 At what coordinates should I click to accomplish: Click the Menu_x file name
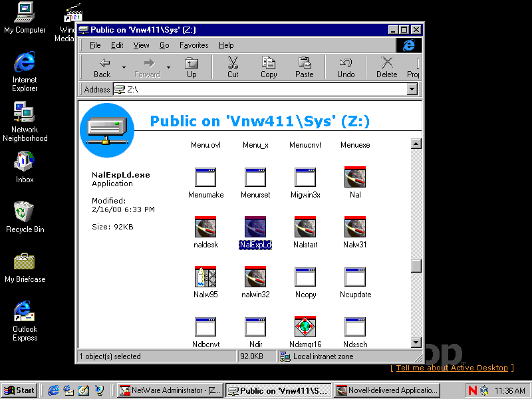pos(255,145)
